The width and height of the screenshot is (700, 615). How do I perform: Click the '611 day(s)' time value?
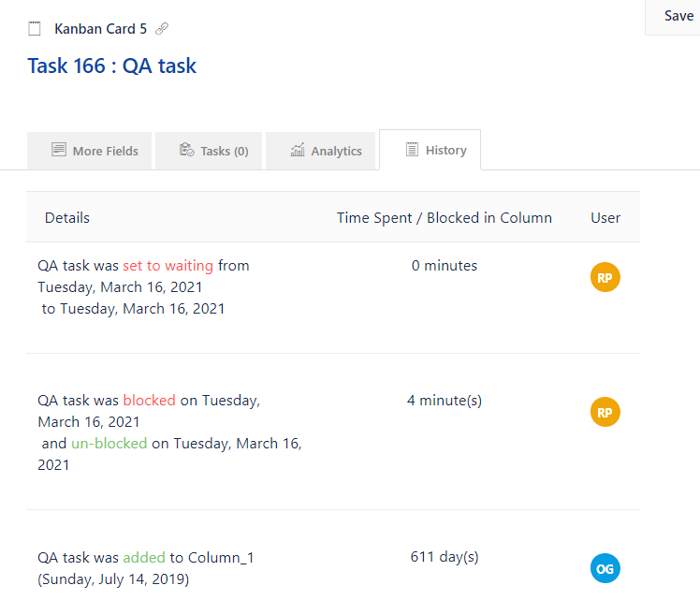click(445, 557)
